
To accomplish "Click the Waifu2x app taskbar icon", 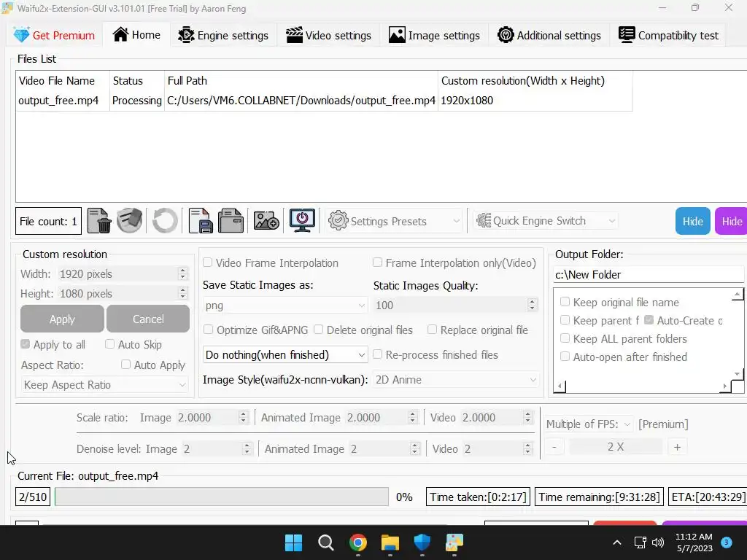I will (x=454, y=542).
